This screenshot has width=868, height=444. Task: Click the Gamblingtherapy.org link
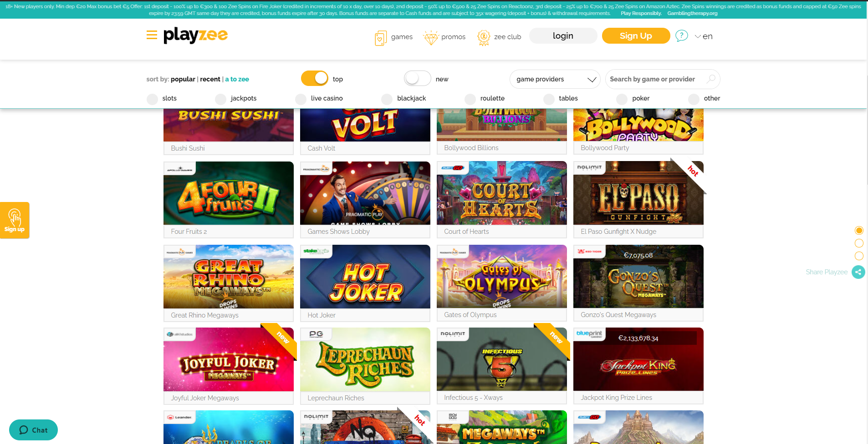(692, 13)
